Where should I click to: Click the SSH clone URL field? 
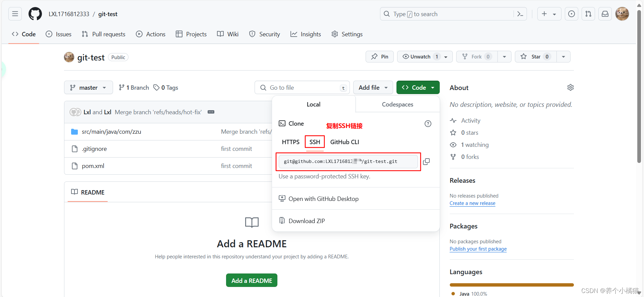(348, 162)
